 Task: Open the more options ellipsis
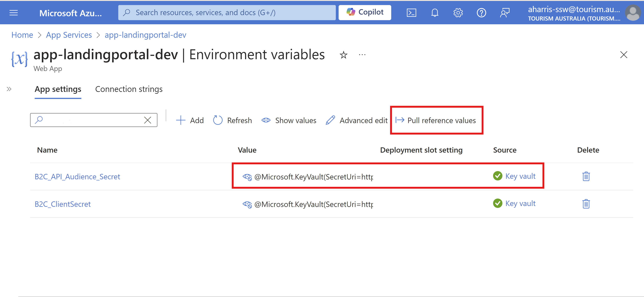362,55
